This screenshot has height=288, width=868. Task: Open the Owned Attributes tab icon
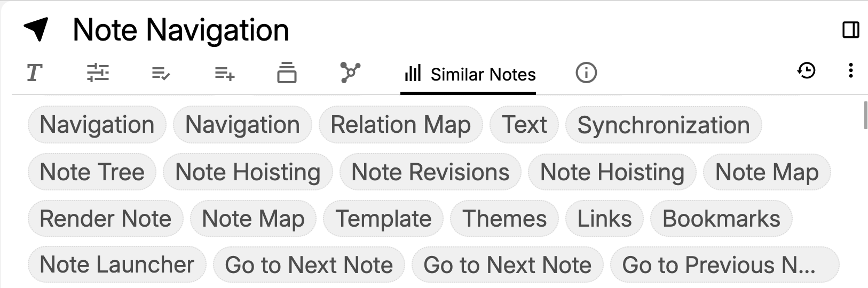point(161,73)
